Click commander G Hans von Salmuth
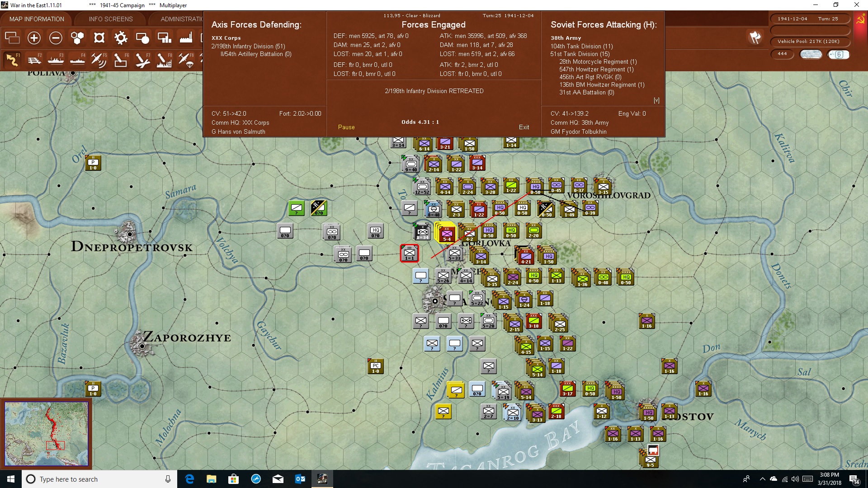Viewport: 868px width, 488px height. tap(238, 131)
